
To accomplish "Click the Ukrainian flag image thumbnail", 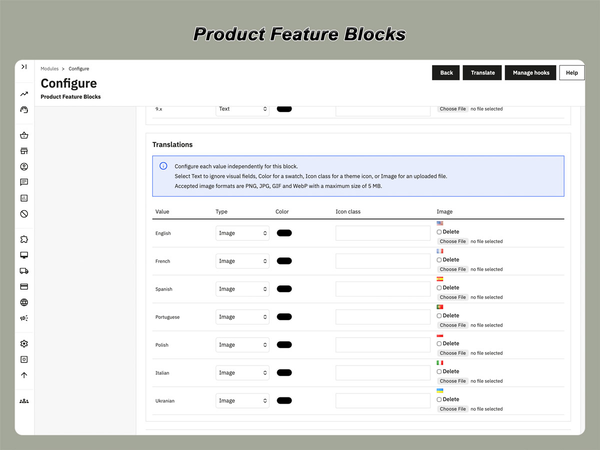I will pos(440,391).
